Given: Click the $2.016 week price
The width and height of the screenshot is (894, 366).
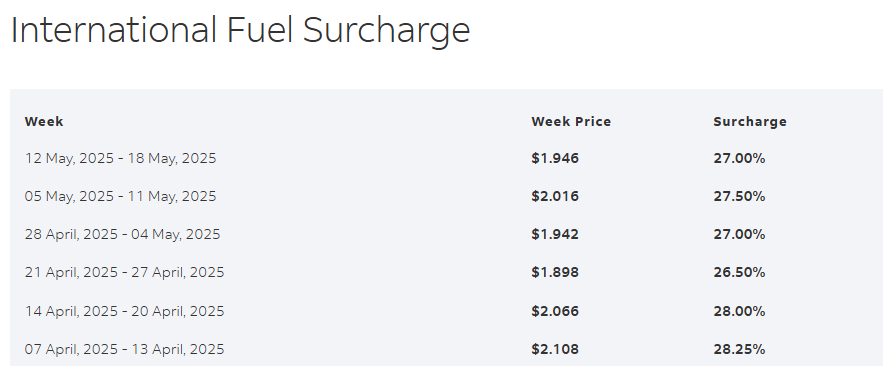Looking at the screenshot, I should (555, 197).
